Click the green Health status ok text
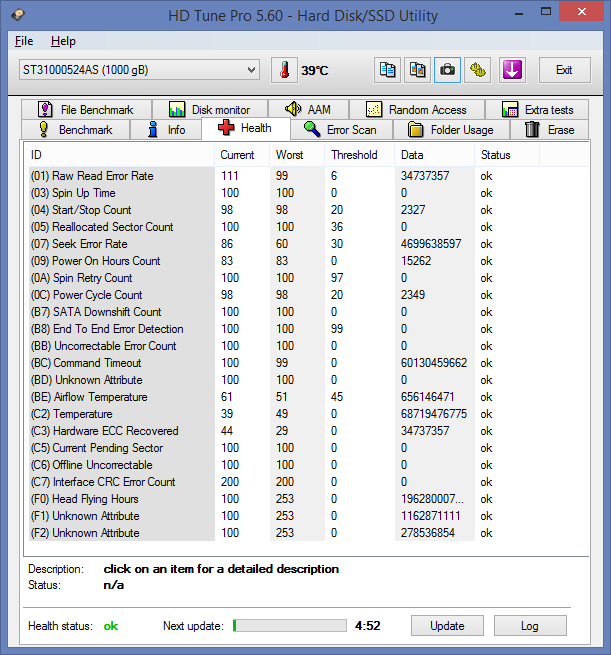This screenshot has height=655, width=611. click(111, 626)
